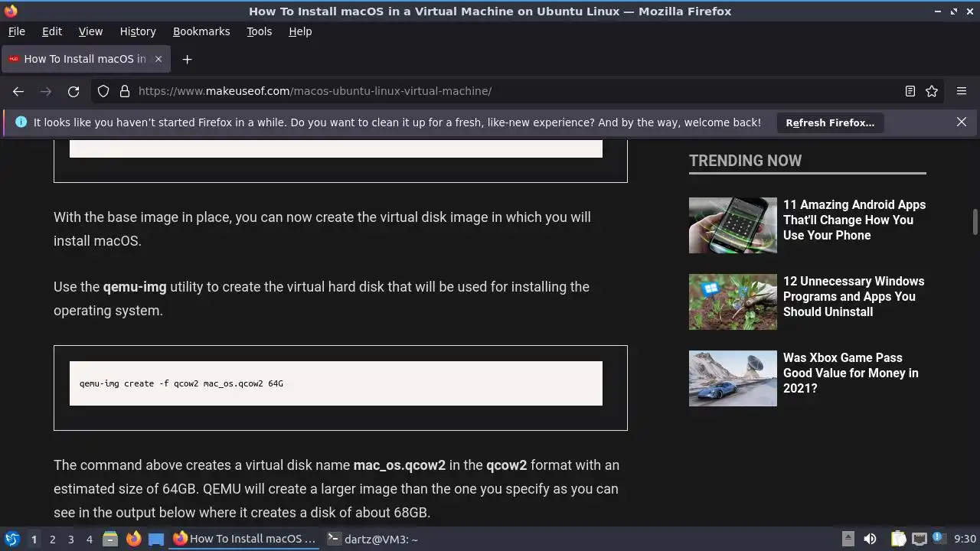Go back to the previous page
980x551 pixels.
click(18, 91)
